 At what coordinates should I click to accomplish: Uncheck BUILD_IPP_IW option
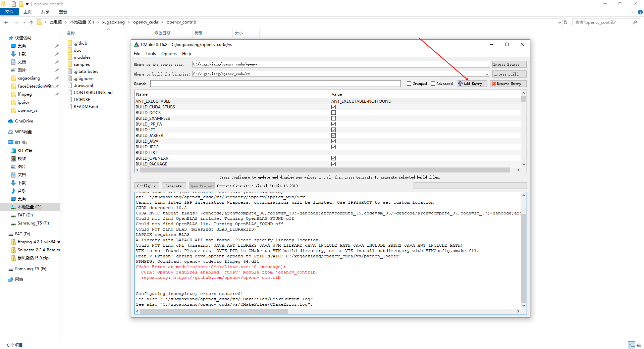coord(333,124)
